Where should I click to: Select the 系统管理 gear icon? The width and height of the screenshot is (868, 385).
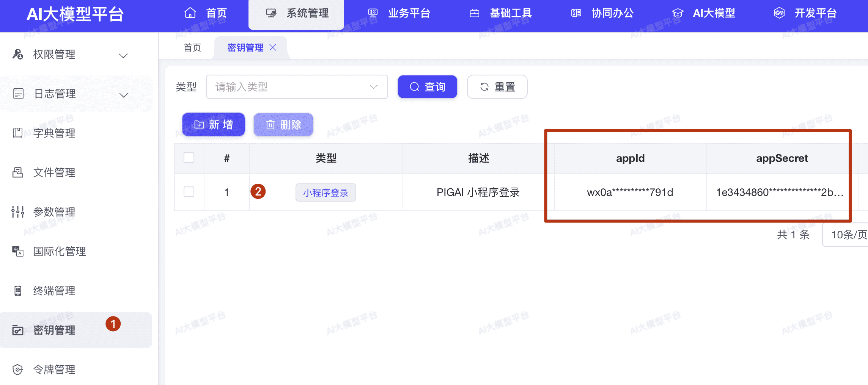tap(270, 13)
